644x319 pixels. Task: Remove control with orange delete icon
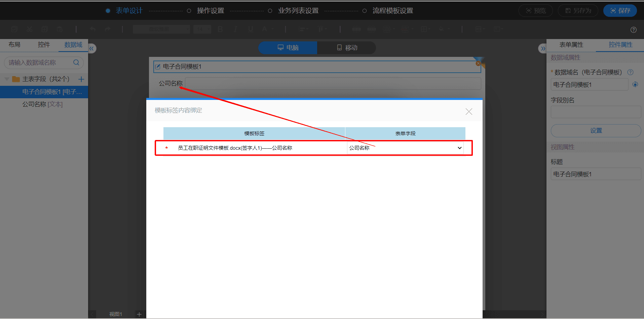point(478,63)
